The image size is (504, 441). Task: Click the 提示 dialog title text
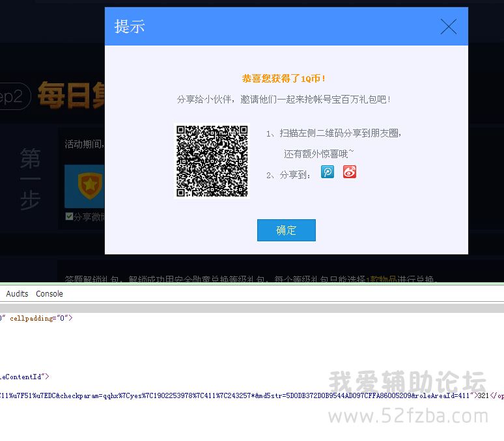click(x=130, y=27)
